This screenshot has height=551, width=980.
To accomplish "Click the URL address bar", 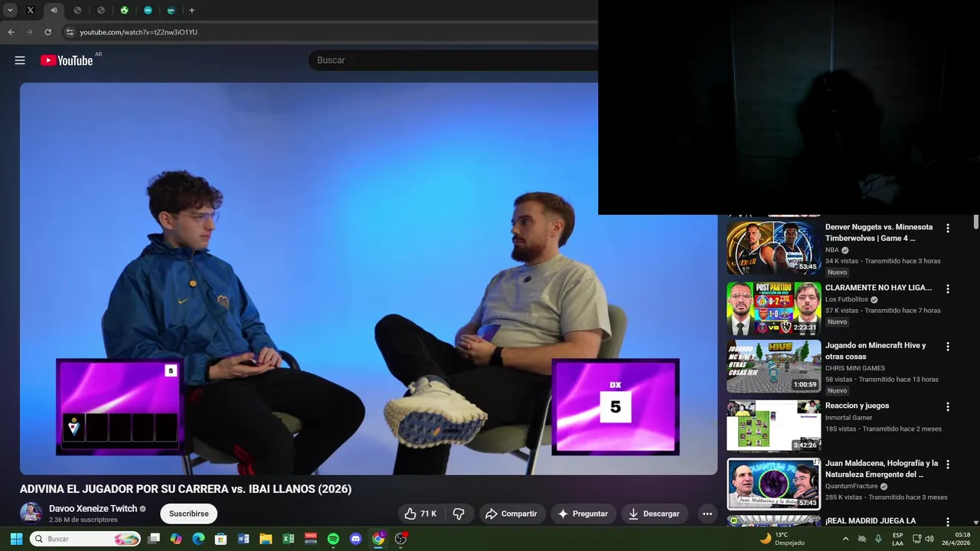I will (329, 32).
